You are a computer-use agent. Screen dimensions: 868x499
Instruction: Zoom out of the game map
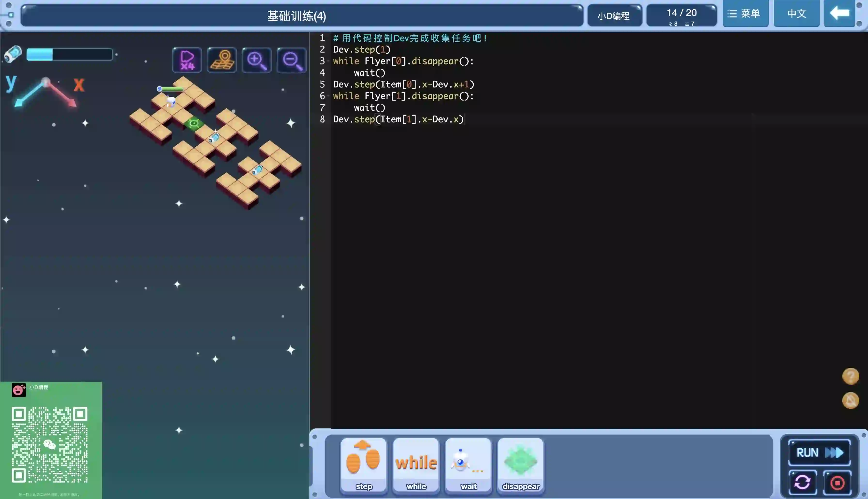(x=292, y=60)
